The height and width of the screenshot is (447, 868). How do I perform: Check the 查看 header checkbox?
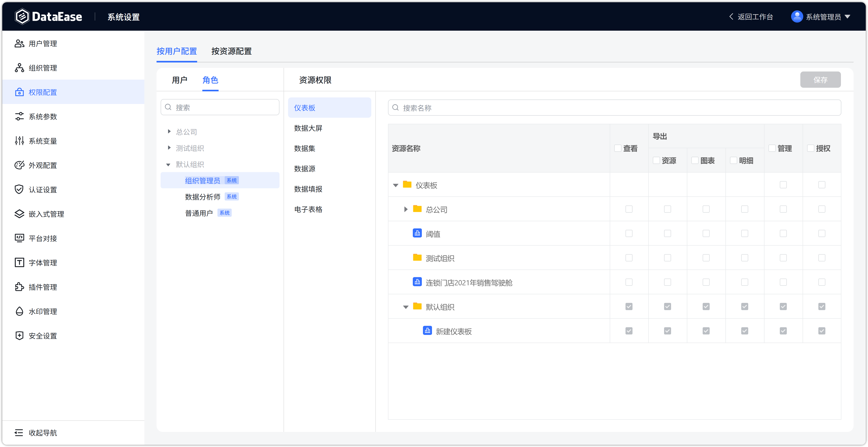(618, 148)
